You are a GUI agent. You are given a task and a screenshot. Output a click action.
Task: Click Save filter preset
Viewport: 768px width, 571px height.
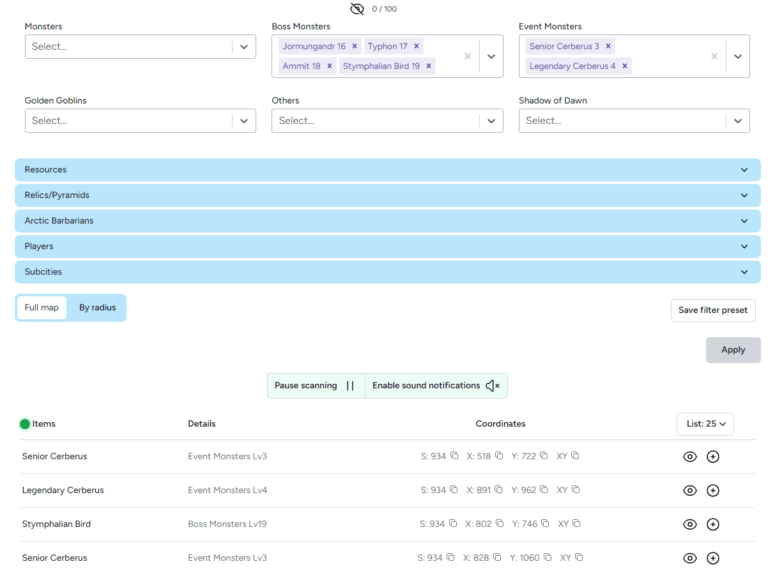tap(713, 310)
